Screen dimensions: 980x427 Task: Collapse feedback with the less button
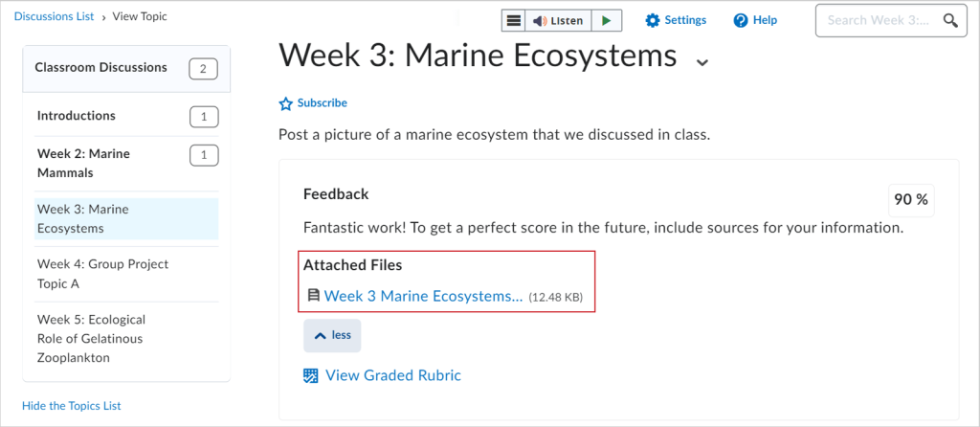pos(332,335)
